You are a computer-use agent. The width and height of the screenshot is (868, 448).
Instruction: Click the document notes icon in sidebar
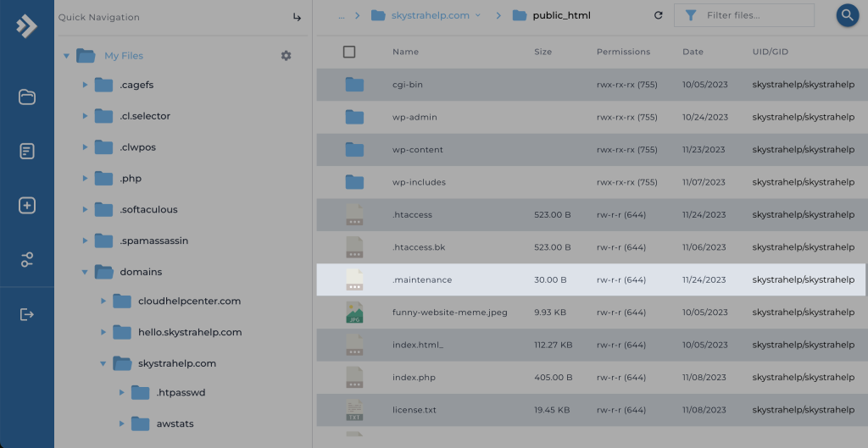pos(27,152)
